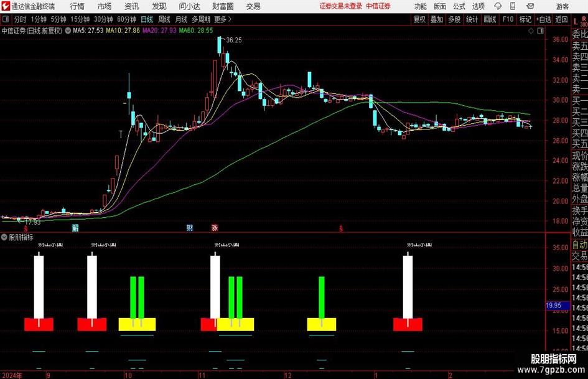Expand the 中信证券 chart settings dropdown arrow
The width and height of the screenshot is (588, 379).
68,30
